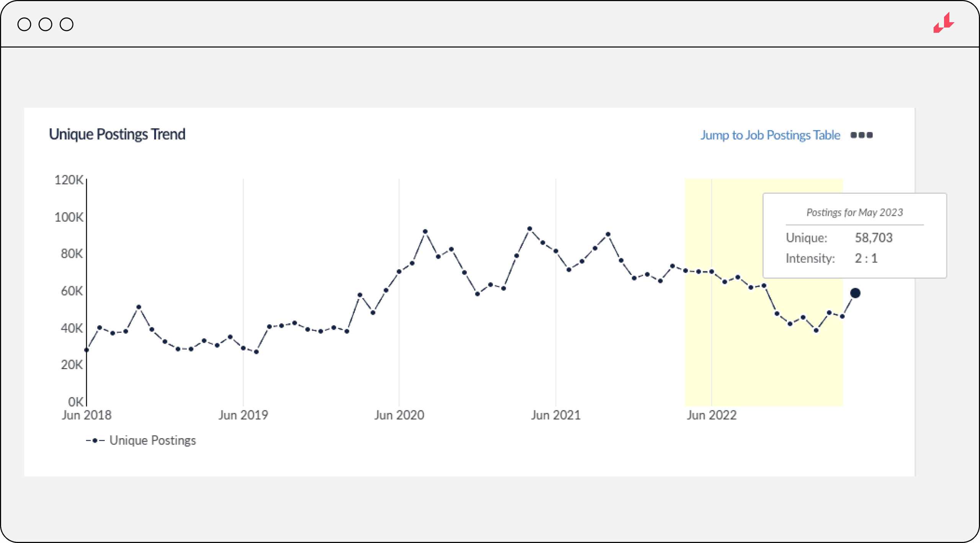This screenshot has height=543, width=980.
Task: Click the tooltip label Intensity:
Action: 810,258
